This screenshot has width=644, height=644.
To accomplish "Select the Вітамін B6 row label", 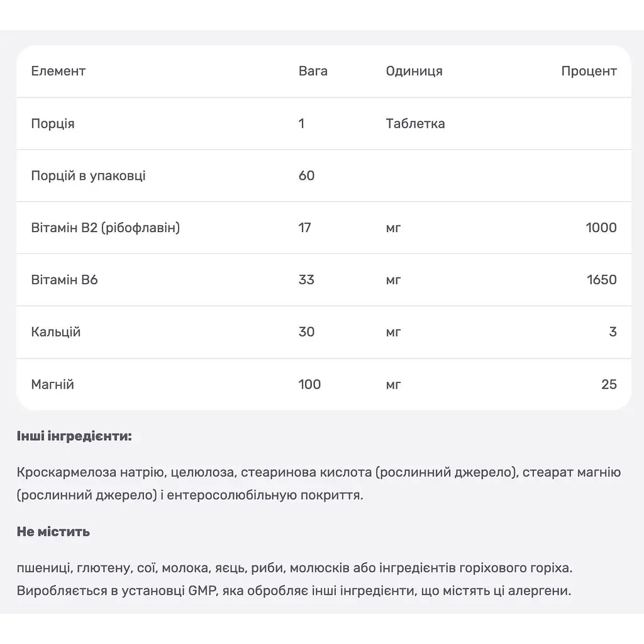I will pos(65,280).
